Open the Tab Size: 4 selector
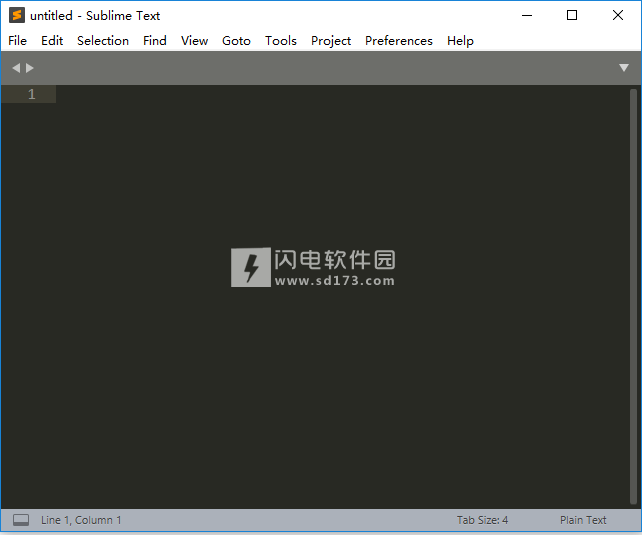This screenshot has height=535, width=642. [482, 520]
